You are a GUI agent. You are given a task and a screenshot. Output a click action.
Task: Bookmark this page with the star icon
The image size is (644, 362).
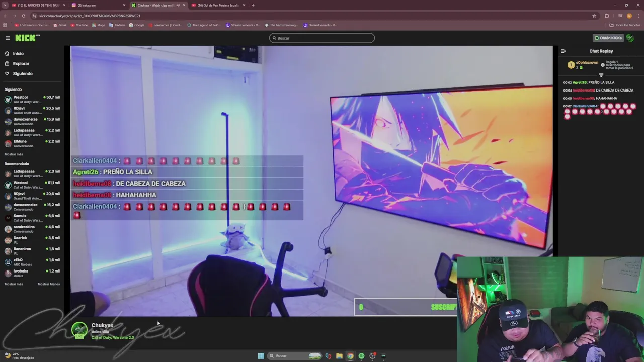coord(594,16)
